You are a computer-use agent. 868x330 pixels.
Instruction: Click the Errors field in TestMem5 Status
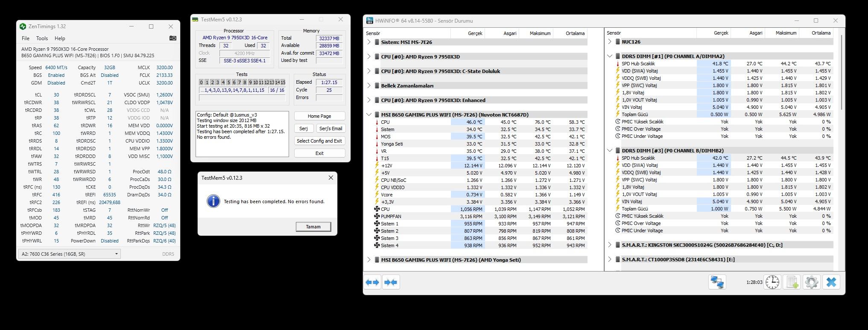pos(329,98)
